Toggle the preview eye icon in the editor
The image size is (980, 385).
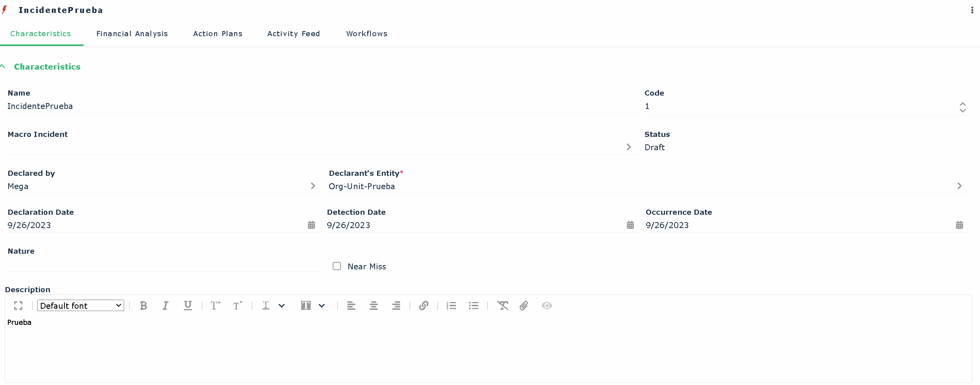[x=547, y=306]
